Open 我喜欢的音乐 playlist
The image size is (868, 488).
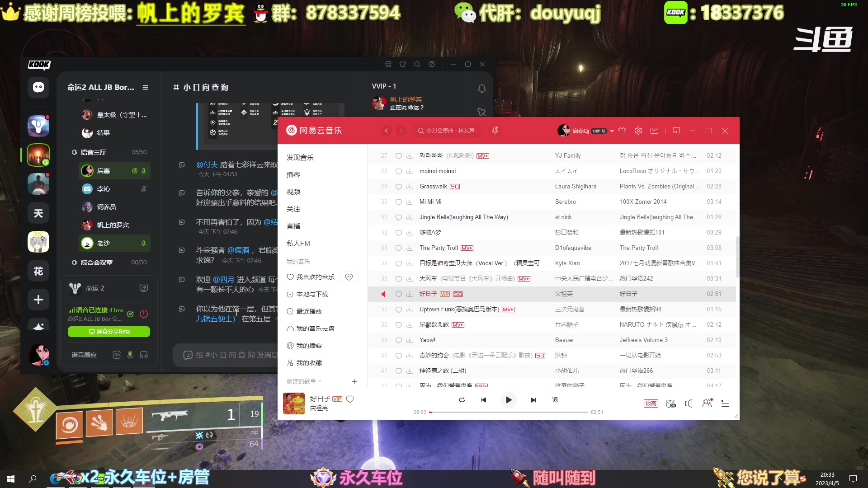(311, 277)
